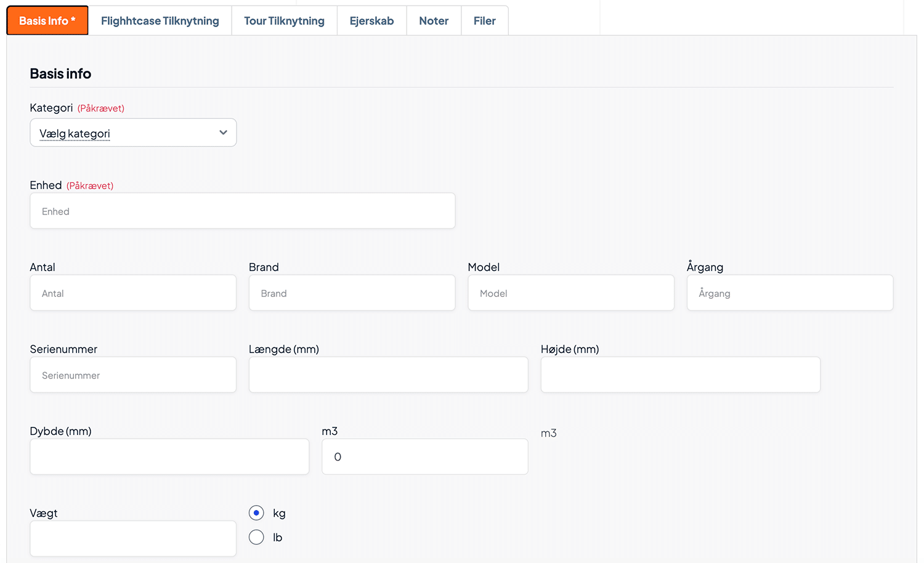Viewport: 924px width, 563px height.
Task: Select the Noter tab
Action: point(434,21)
